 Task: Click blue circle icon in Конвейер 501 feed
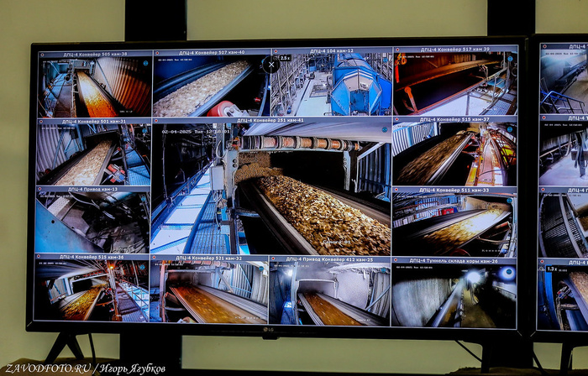[x=144, y=131]
